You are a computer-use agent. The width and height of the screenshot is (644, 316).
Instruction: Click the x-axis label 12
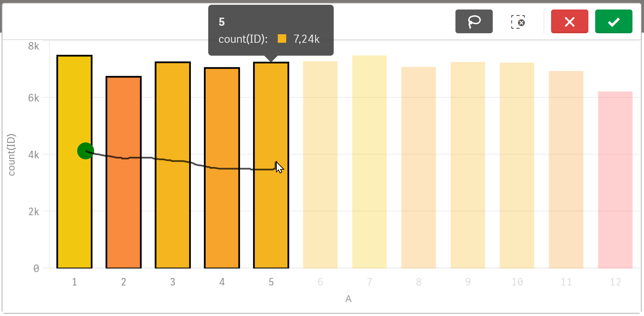(615, 282)
